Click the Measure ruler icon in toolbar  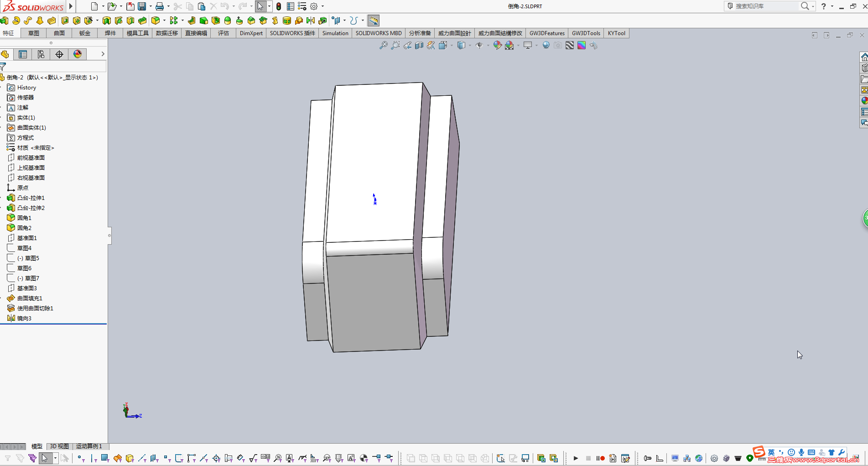point(374,21)
